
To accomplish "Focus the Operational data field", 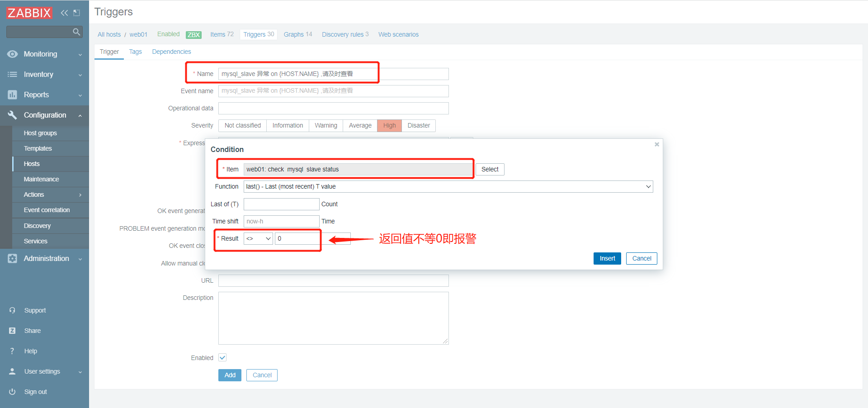I will point(334,108).
